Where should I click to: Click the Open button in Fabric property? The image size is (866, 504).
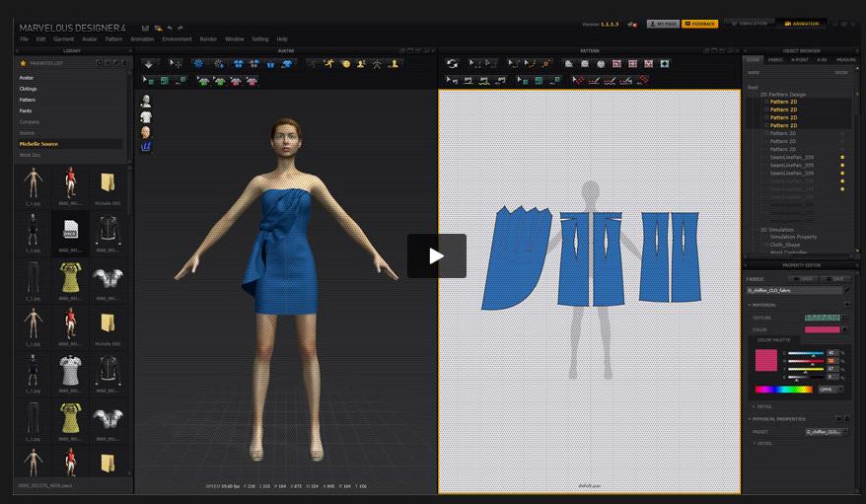(803, 279)
